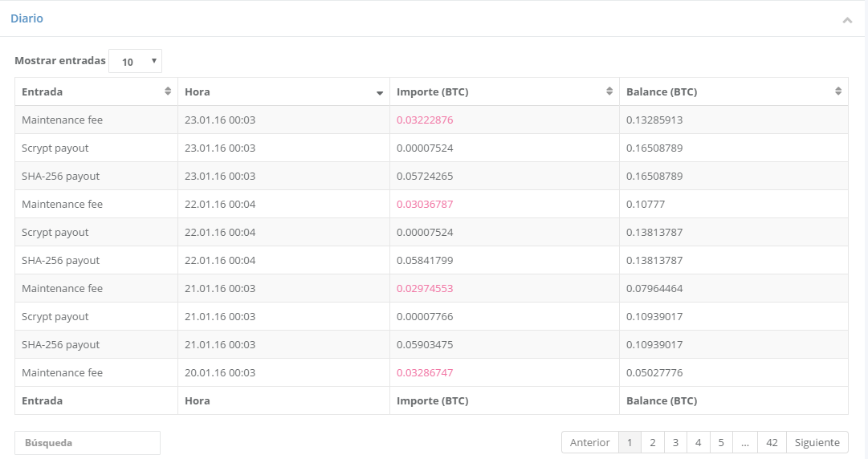Jump to last page 42
The image size is (868, 459).
click(772, 442)
